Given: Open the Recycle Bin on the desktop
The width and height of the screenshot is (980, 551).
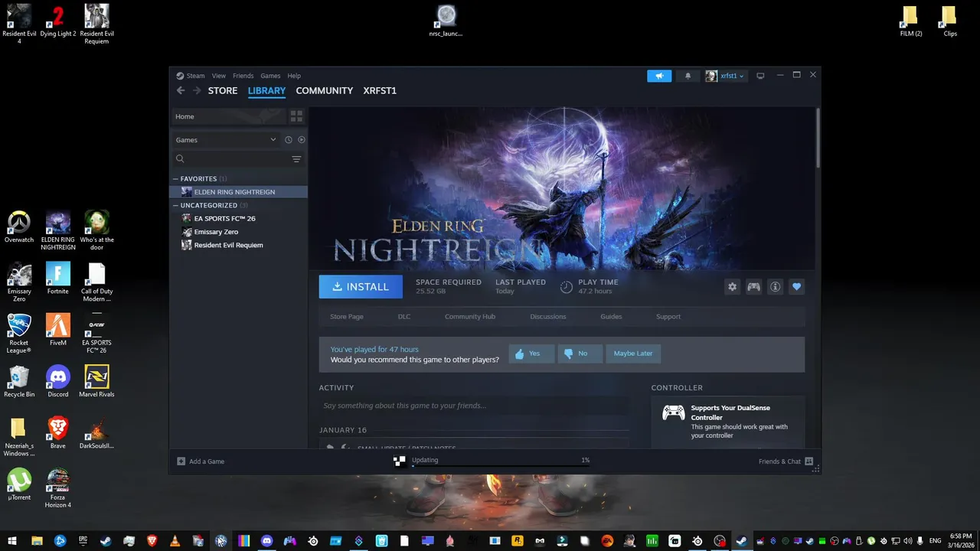Looking at the screenshot, I should coord(19,382).
